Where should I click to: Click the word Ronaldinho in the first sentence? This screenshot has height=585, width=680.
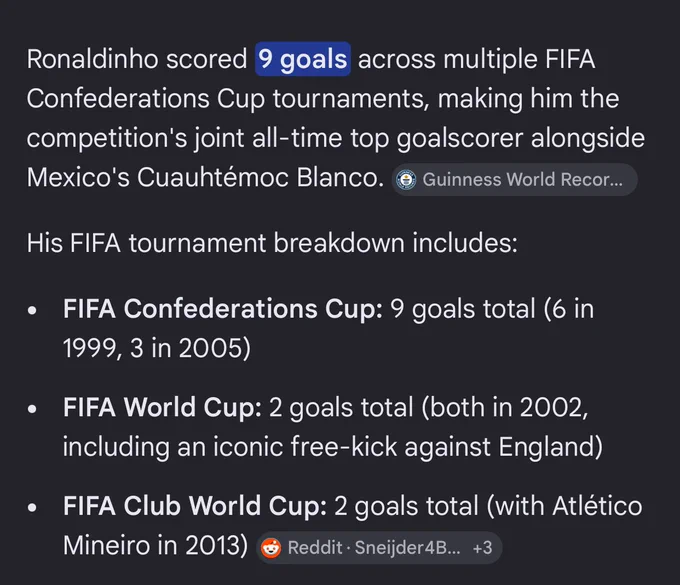tap(92, 59)
